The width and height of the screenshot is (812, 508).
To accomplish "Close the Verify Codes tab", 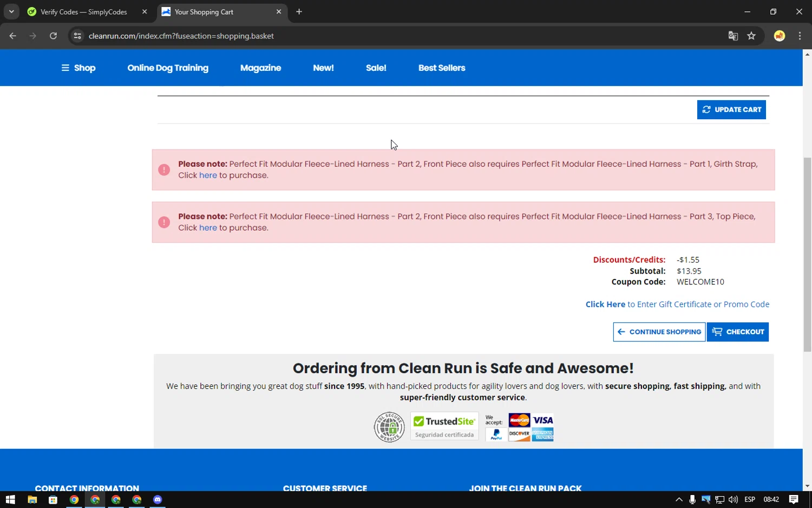I will click(x=145, y=12).
